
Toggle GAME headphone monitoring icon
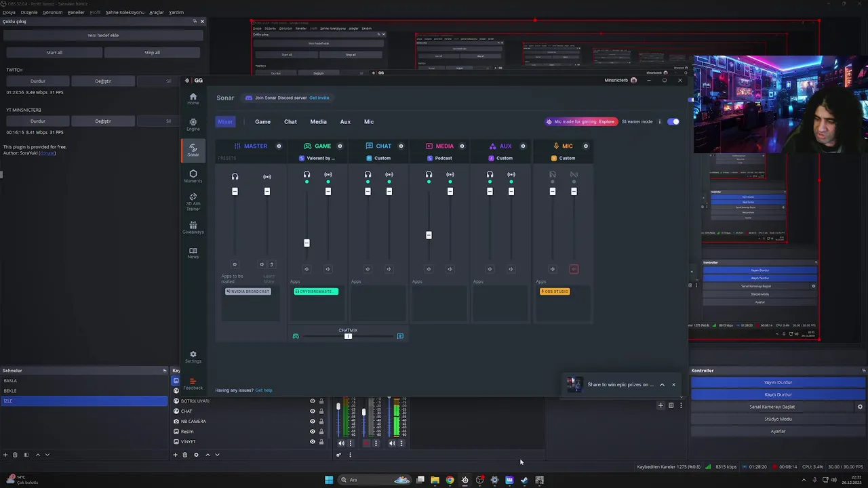point(307,175)
